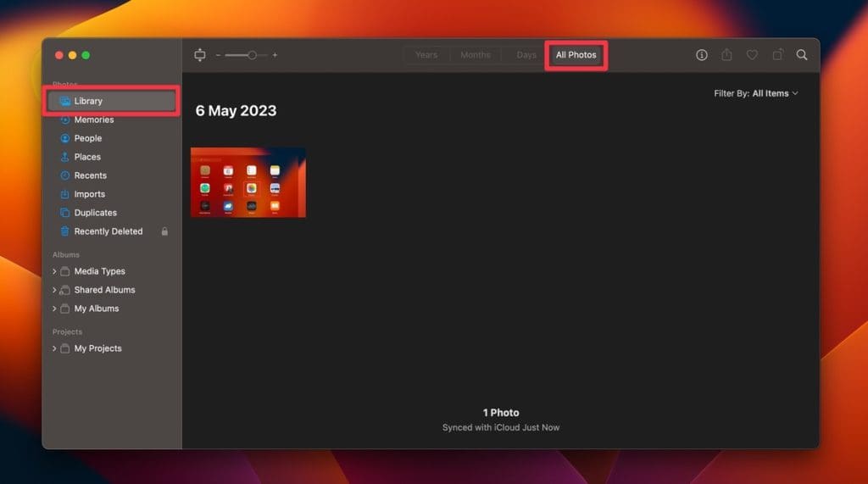This screenshot has height=484, width=868.
Task: Open People in the sidebar
Action: 112,138
